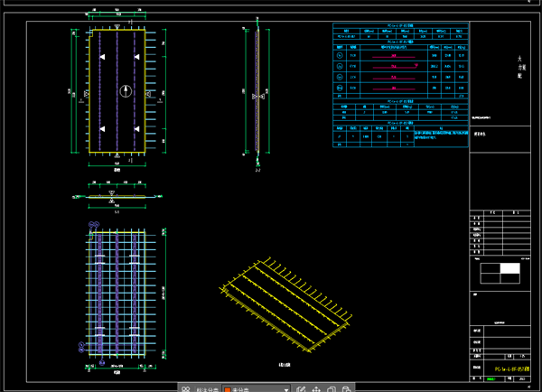The height and width of the screenshot is (392, 542).
Task: Click the edit pencil icon in bottom toolbar
Action: coord(301,389)
